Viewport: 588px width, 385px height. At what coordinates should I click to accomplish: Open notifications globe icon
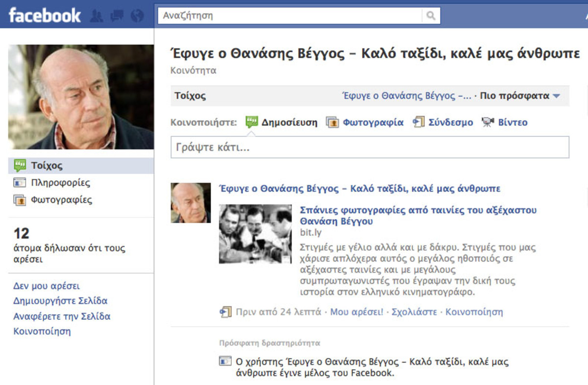click(x=138, y=16)
